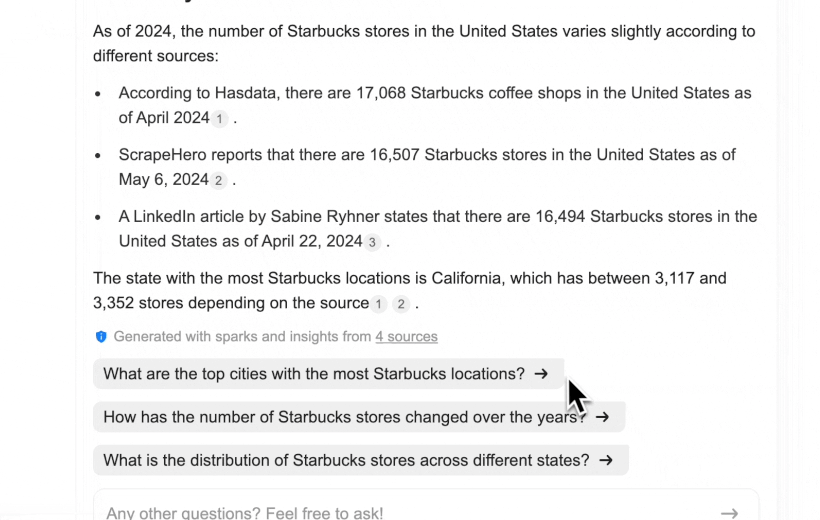Click the California store count paragraph

tap(409, 279)
